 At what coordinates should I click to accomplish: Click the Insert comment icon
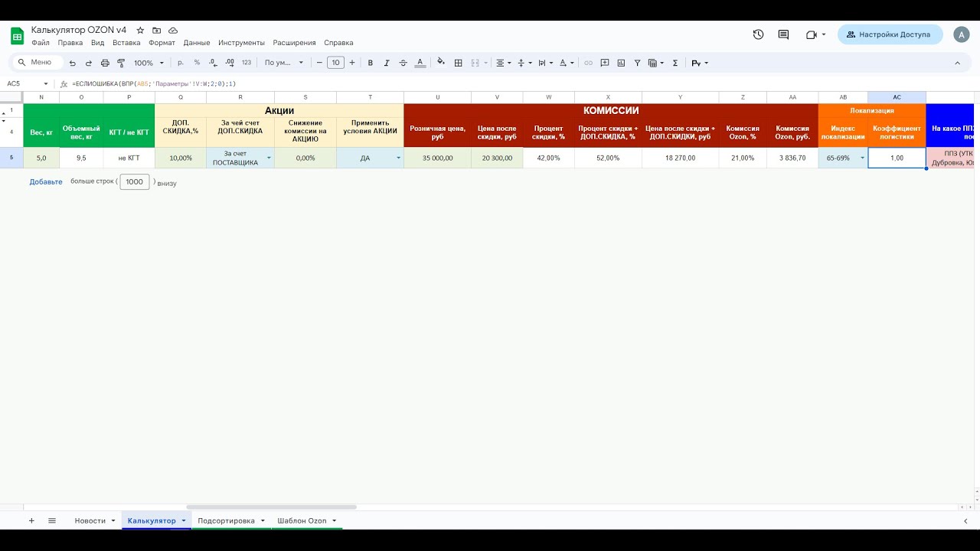click(605, 63)
